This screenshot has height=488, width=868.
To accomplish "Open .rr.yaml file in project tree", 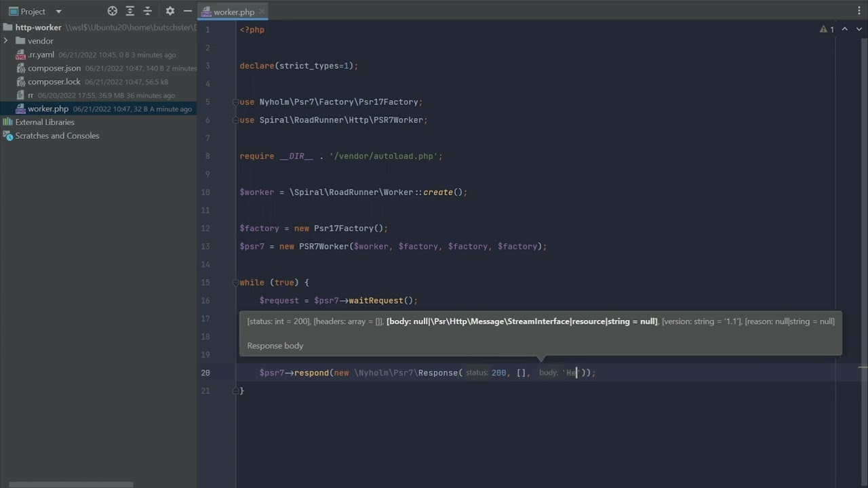I will click(41, 54).
